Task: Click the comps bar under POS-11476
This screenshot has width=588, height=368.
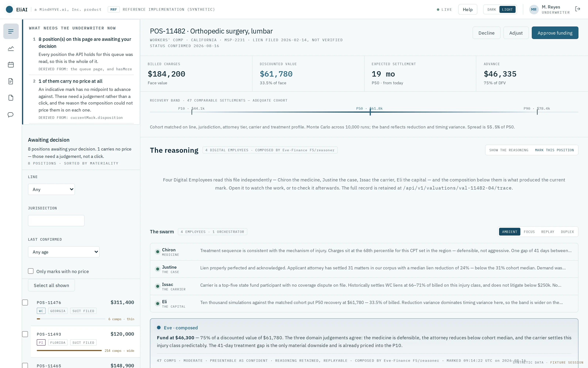Action: (71, 319)
